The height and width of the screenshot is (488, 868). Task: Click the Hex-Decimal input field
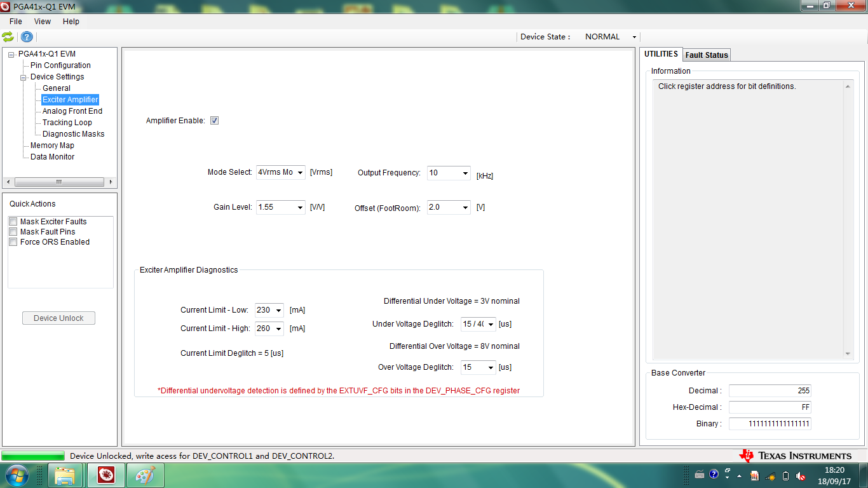(770, 407)
